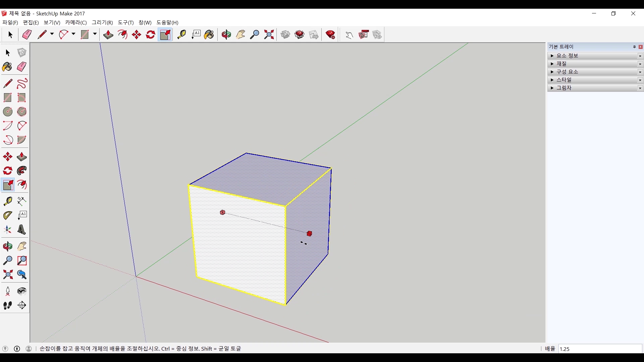Image resolution: width=644 pixels, height=362 pixels.
Task: Activate the Look Around eye tool
Action: click(x=21, y=291)
